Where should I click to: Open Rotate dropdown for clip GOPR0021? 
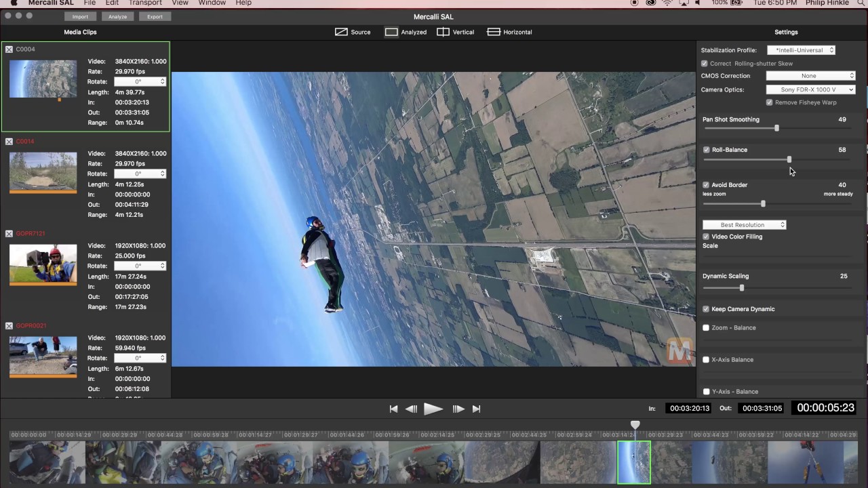(140, 358)
